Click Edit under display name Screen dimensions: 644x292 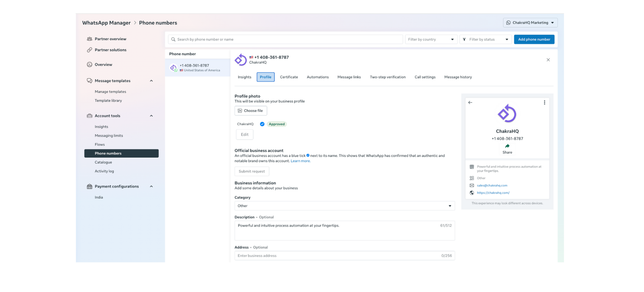point(245,135)
